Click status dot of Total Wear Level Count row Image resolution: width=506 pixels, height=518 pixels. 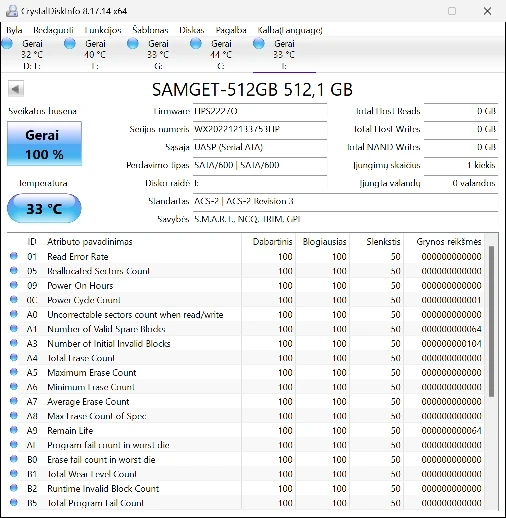point(14,473)
